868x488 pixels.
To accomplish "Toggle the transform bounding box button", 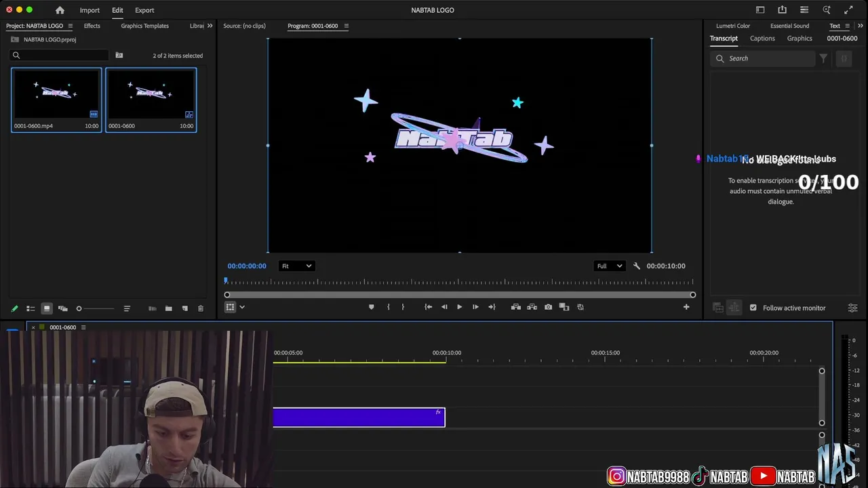I will point(231,307).
